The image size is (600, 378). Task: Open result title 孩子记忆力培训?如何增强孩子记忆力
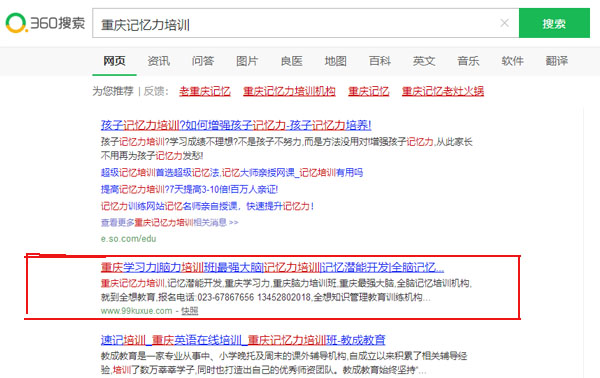tap(236, 125)
